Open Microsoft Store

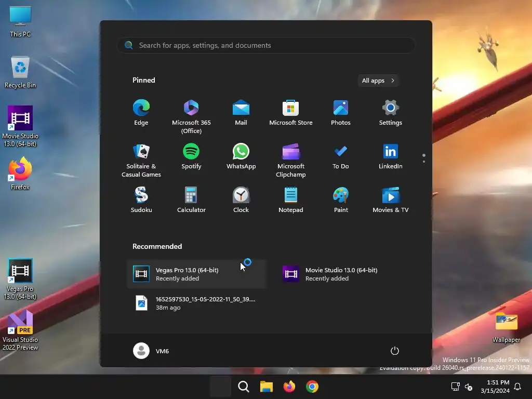point(291,113)
